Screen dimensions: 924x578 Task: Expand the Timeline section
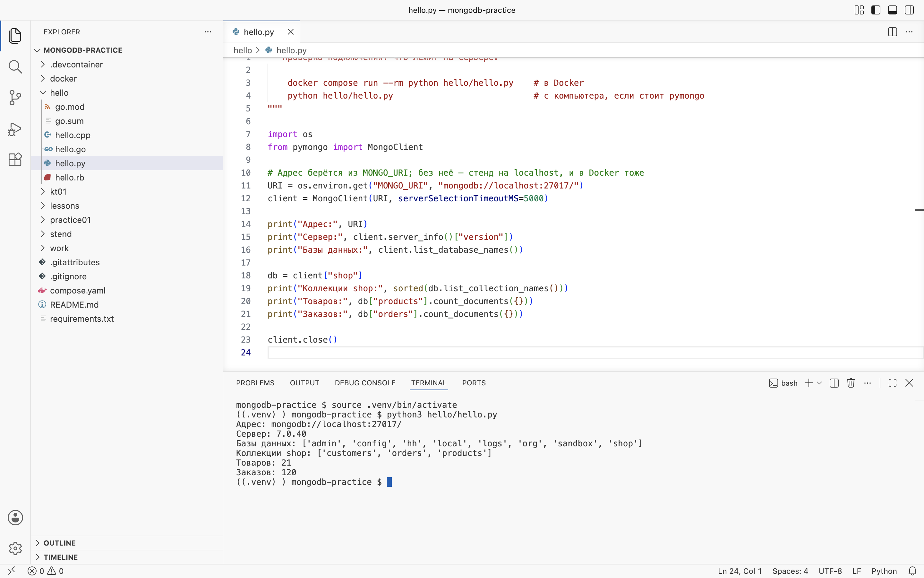[126, 557]
